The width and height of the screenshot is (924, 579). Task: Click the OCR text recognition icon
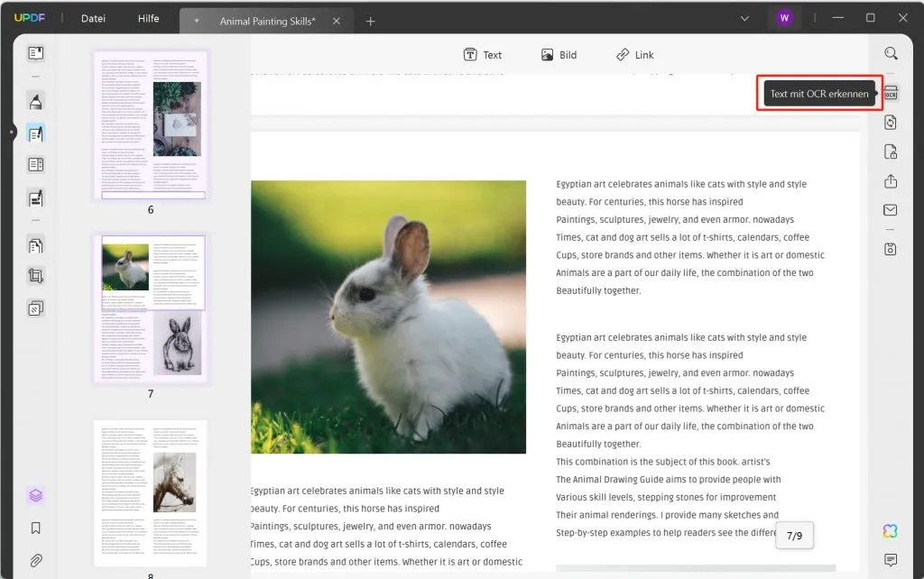pyautogui.click(x=891, y=94)
